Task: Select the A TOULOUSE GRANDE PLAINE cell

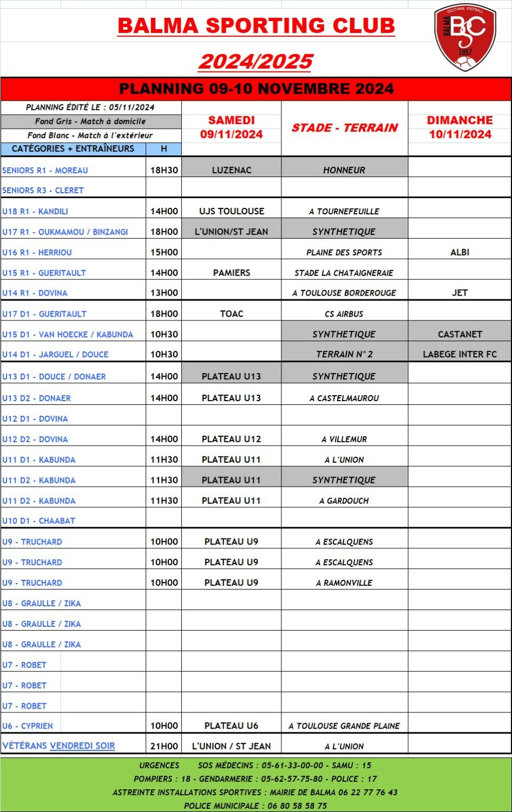Action: [x=344, y=726]
